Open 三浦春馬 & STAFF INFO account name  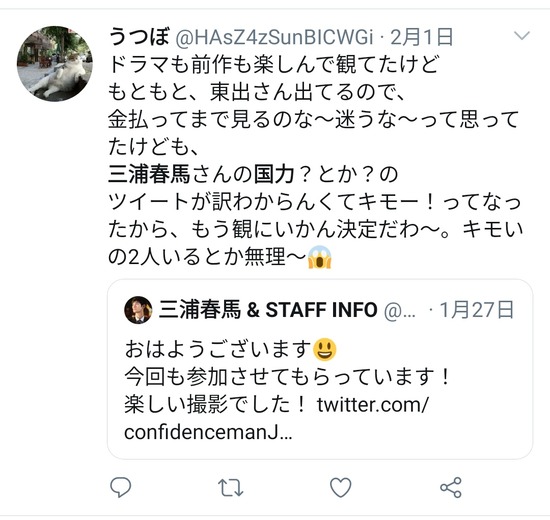268,309
